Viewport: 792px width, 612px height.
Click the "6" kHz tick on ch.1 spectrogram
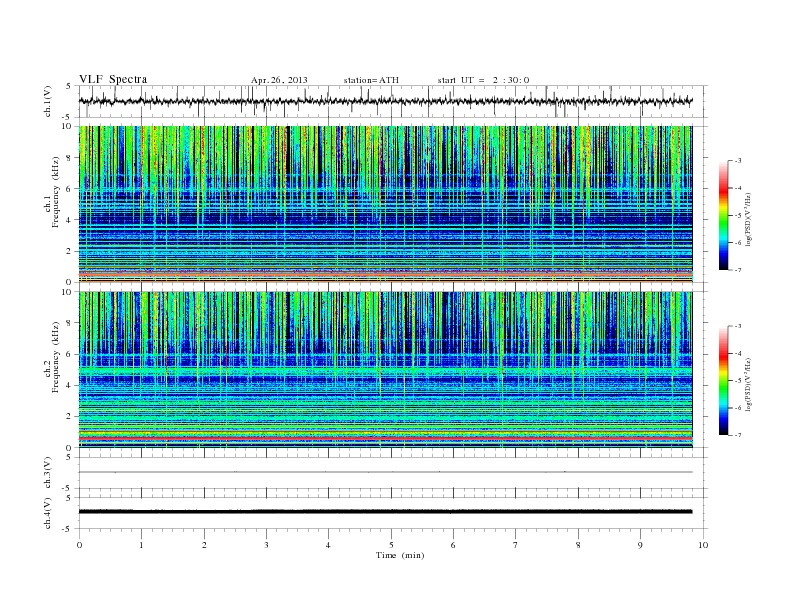click(69, 189)
